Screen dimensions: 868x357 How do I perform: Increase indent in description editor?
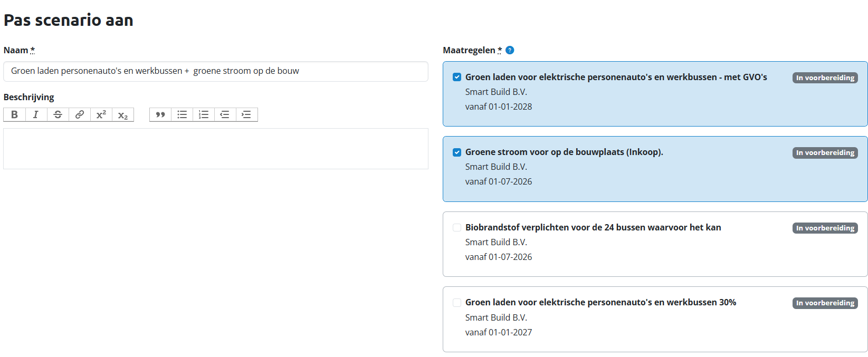click(x=246, y=114)
